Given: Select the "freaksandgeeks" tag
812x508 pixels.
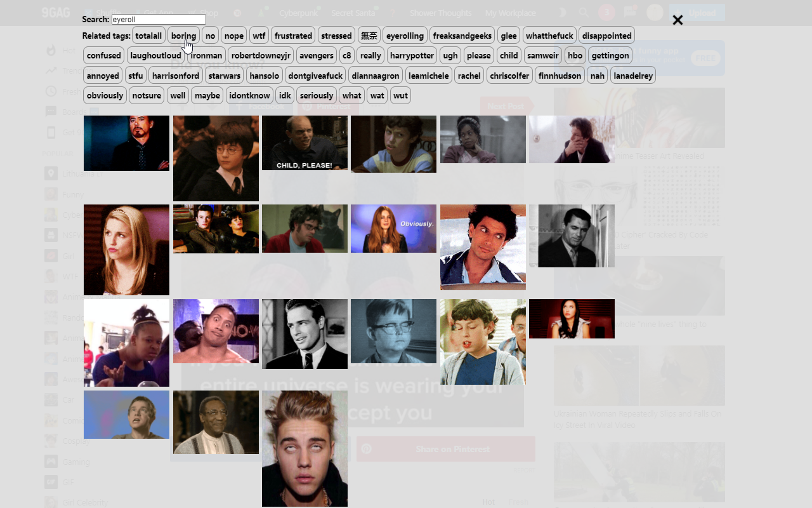Looking at the screenshot, I should (x=462, y=36).
